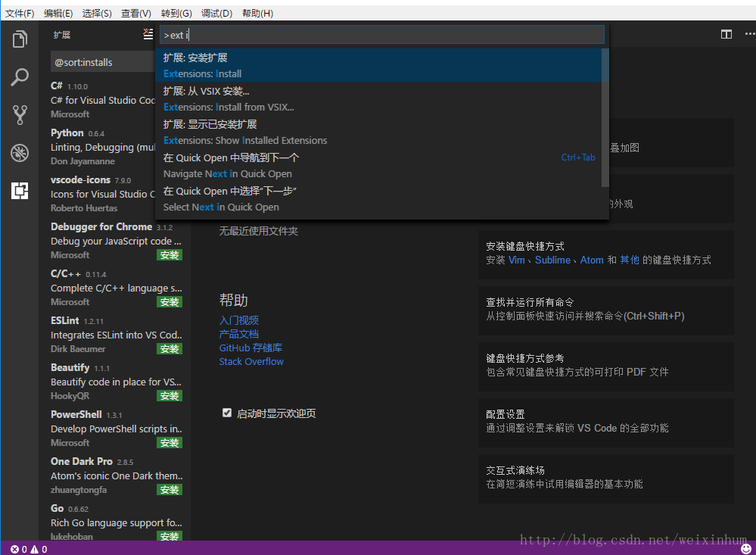Screen dimensions: 756x555
Task: Install the Beautify extension
Action: click(x=170, y=396)
